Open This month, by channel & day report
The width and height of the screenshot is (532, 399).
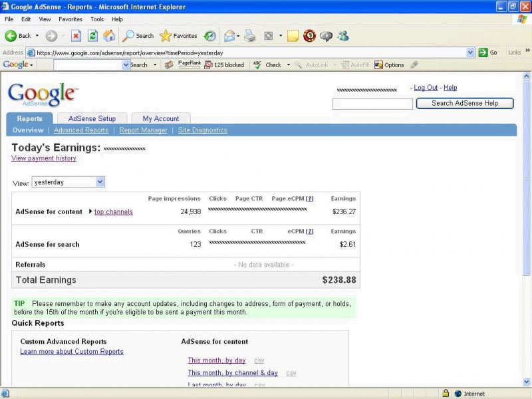[x=233, y=372]
